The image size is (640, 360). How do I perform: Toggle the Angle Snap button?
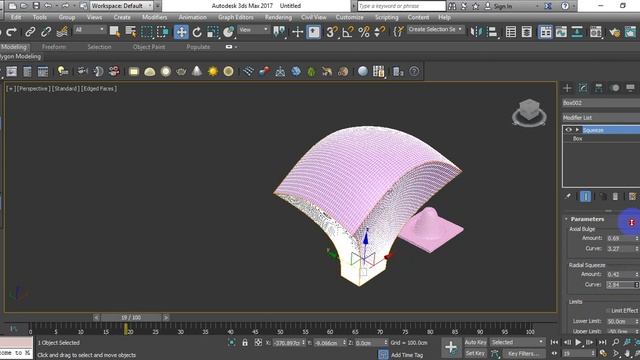348,32
